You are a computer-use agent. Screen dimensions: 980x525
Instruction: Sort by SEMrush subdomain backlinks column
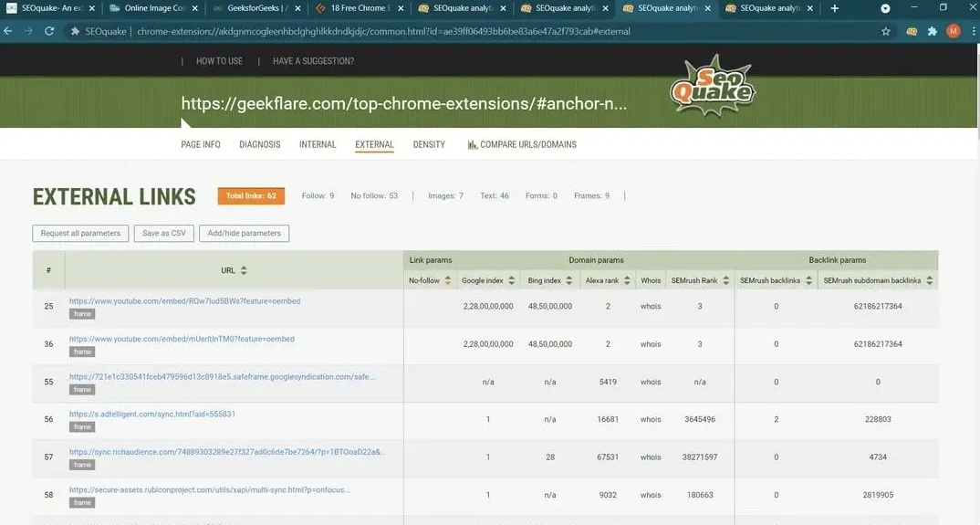pyautogui.click(x=930, y=280)
